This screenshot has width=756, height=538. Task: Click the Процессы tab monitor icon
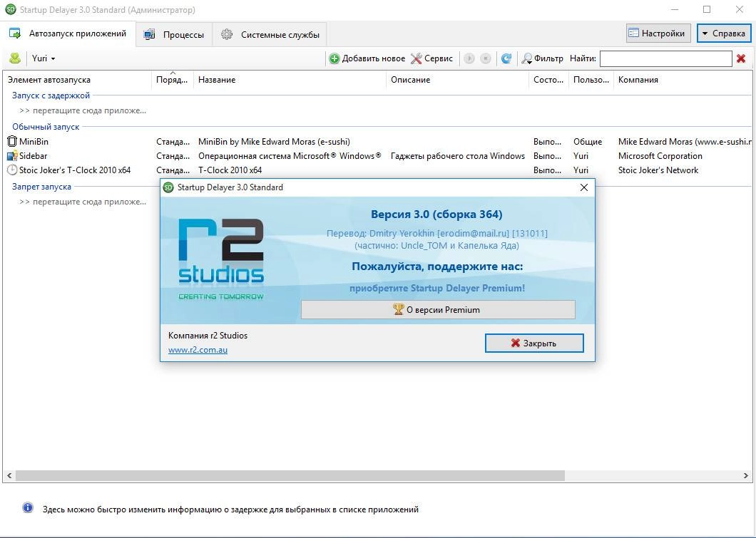(150, 34)
